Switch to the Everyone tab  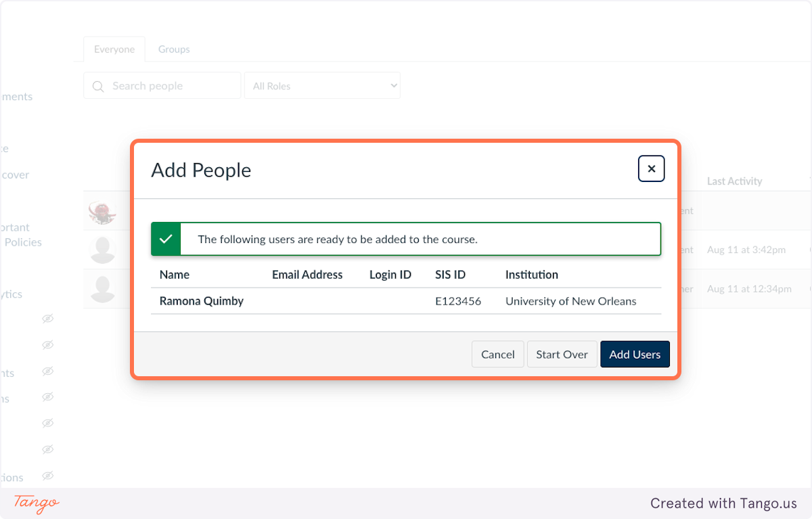(x=114, y=49)
